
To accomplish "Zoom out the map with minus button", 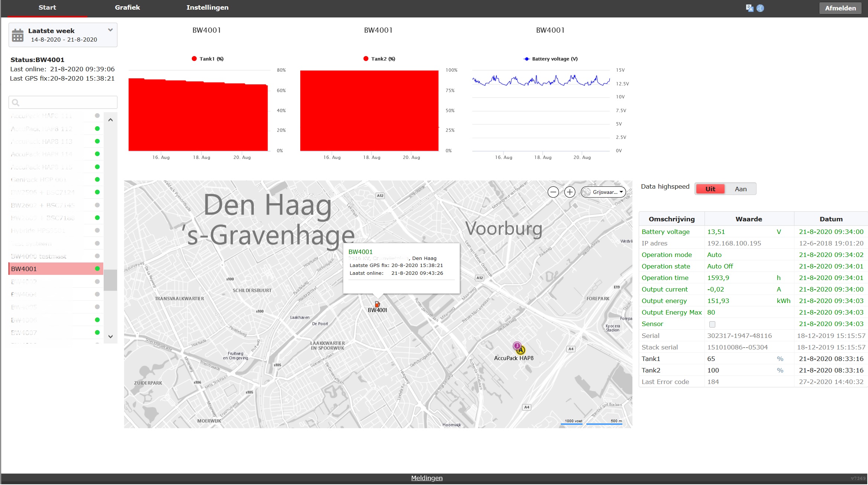I will [x=553, y=192].
